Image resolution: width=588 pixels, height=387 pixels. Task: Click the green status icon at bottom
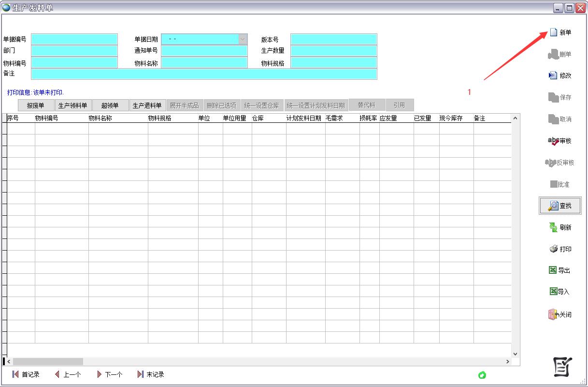pyautogui.click(x=482, y=375)
